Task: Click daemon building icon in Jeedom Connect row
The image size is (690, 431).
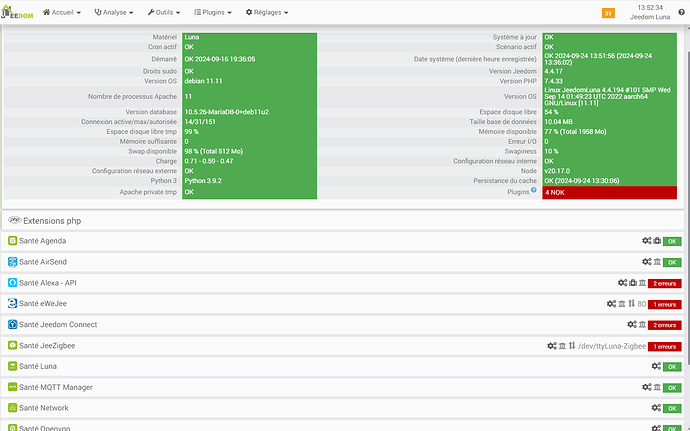Action: pyautogui.click(x=642, y=324)
